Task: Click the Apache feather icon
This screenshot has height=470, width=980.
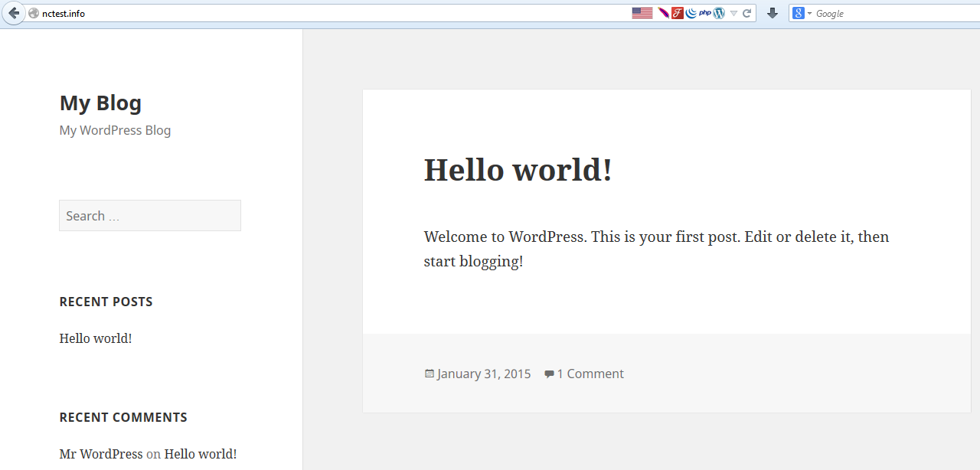Action: [x=663, y=13]
